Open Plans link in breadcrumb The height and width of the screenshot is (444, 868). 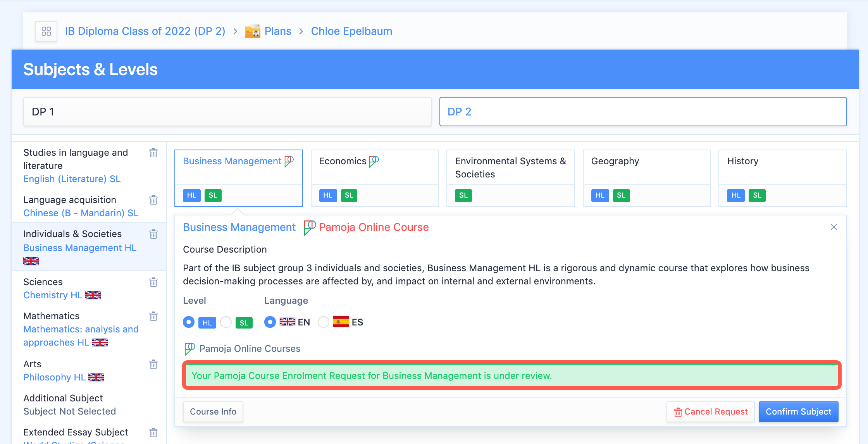pos(277,31)
